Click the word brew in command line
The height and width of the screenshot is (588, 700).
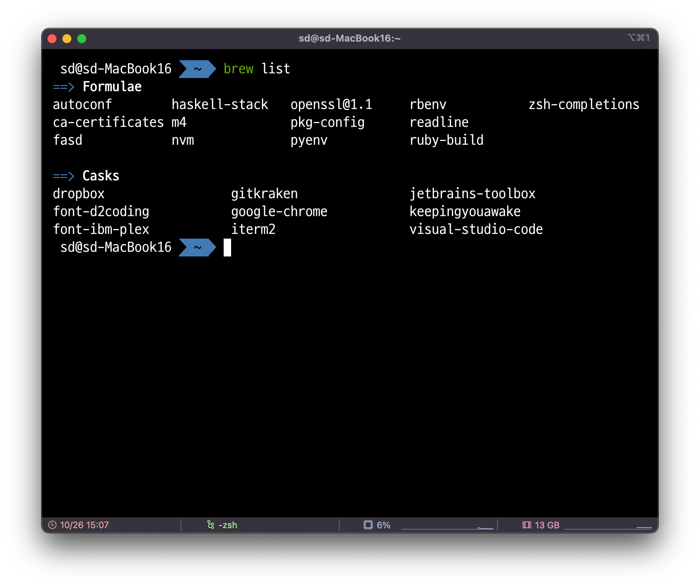pos(239,69)
